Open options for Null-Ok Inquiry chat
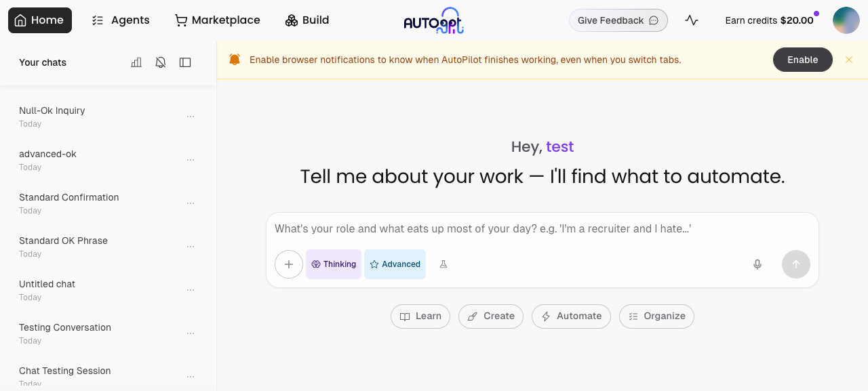Viewport: 868px width, 391px height. (191, 117)
